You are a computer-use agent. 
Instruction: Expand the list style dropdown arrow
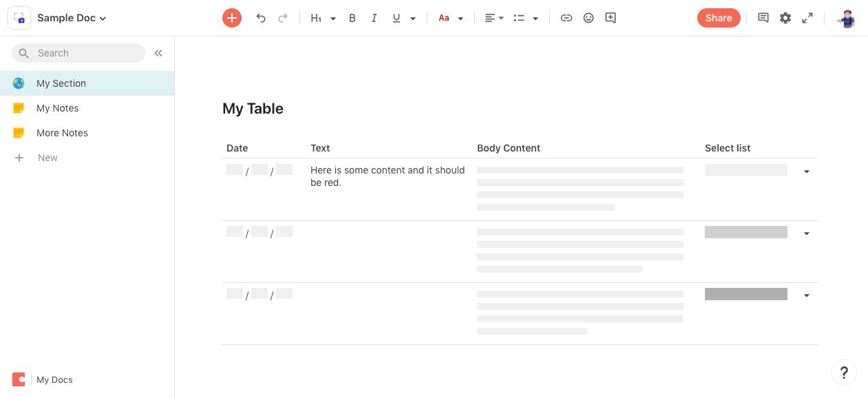pos(536,19)
